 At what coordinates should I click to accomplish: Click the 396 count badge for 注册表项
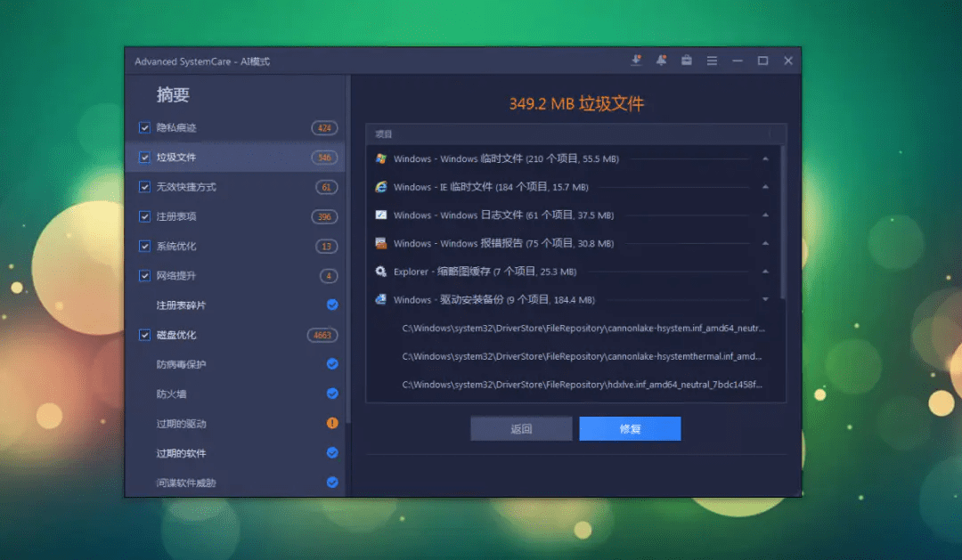click(x=324, y=216)
